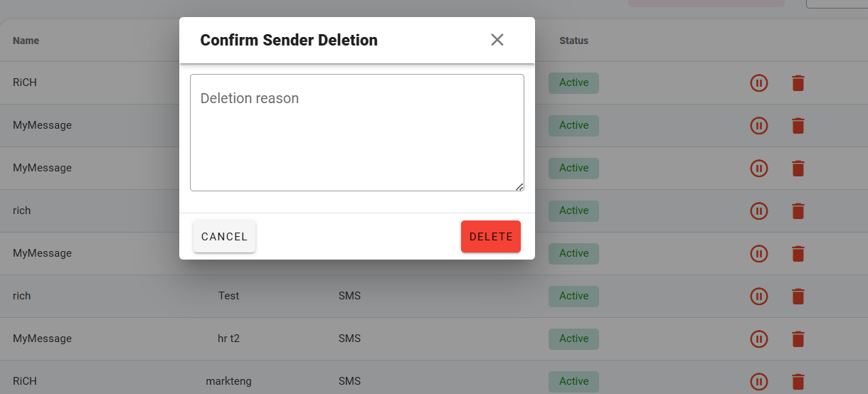Pause the rich sender named Test
Viewport: 868px width, 394px height.
(x=759, y=297)
